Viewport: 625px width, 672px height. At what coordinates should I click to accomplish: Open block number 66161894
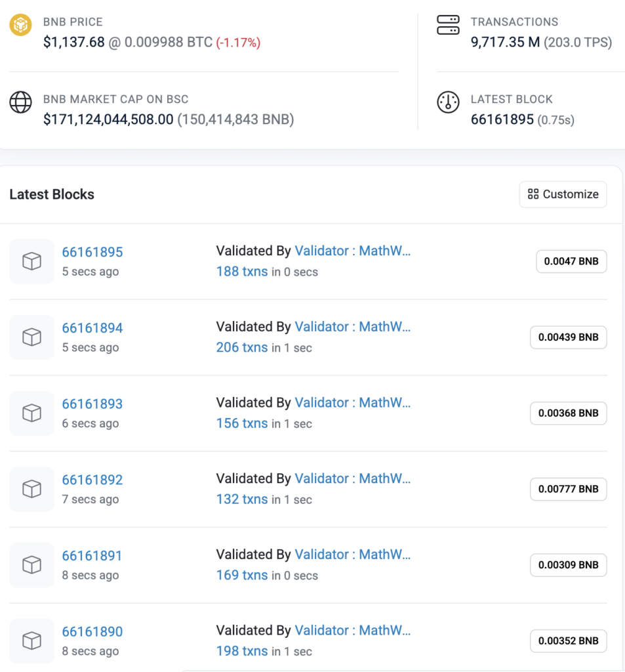92,328
